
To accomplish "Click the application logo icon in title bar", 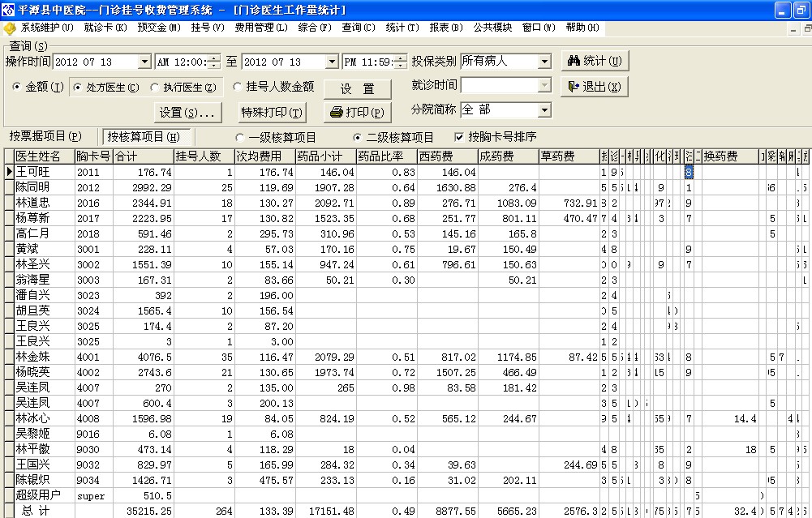I will 8,9.
